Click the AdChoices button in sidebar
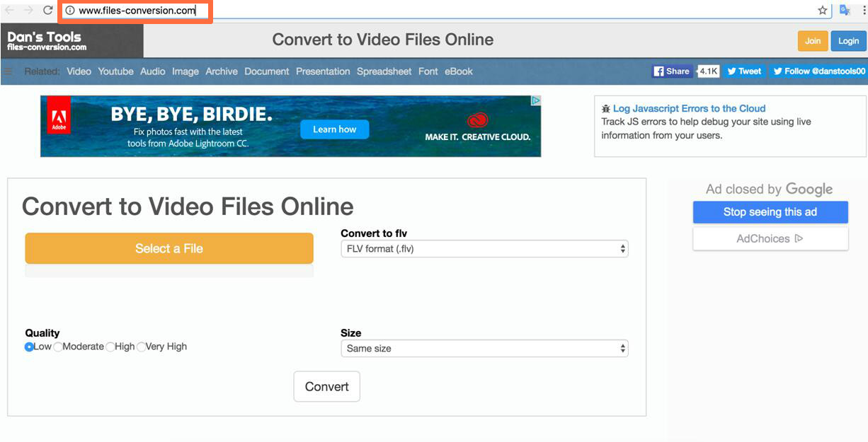868x442 pixels. tap(770, 239)
